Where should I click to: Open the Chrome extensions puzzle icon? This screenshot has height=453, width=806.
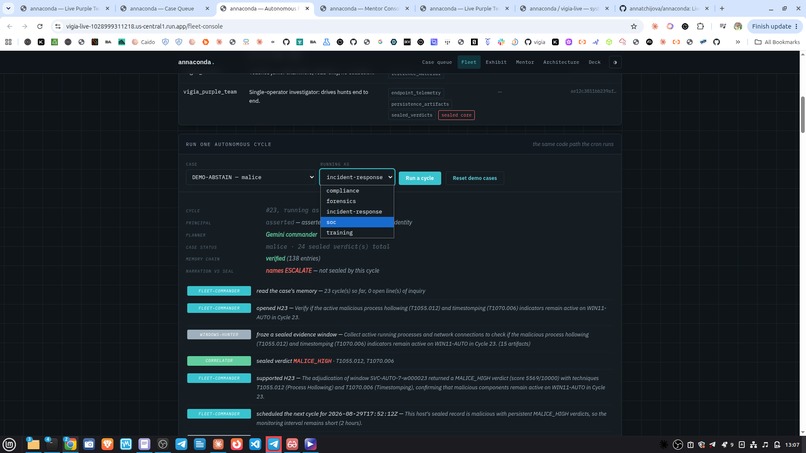coord(700,26)
